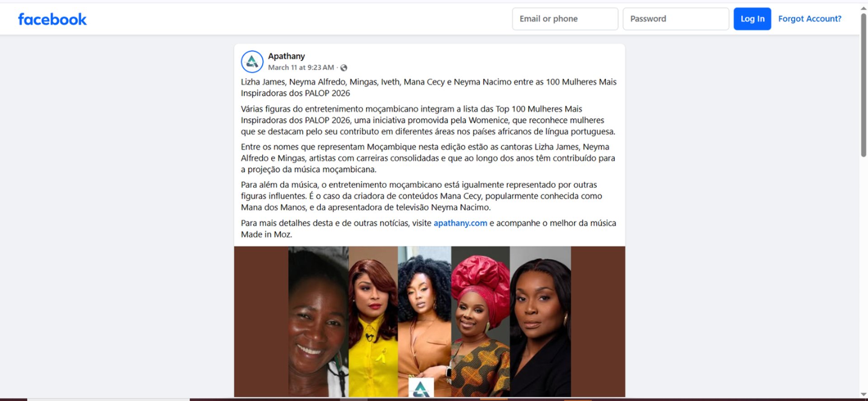Open photo of woman in black blazer
This screenshot has width=868, height=401.
coord(540,322)
